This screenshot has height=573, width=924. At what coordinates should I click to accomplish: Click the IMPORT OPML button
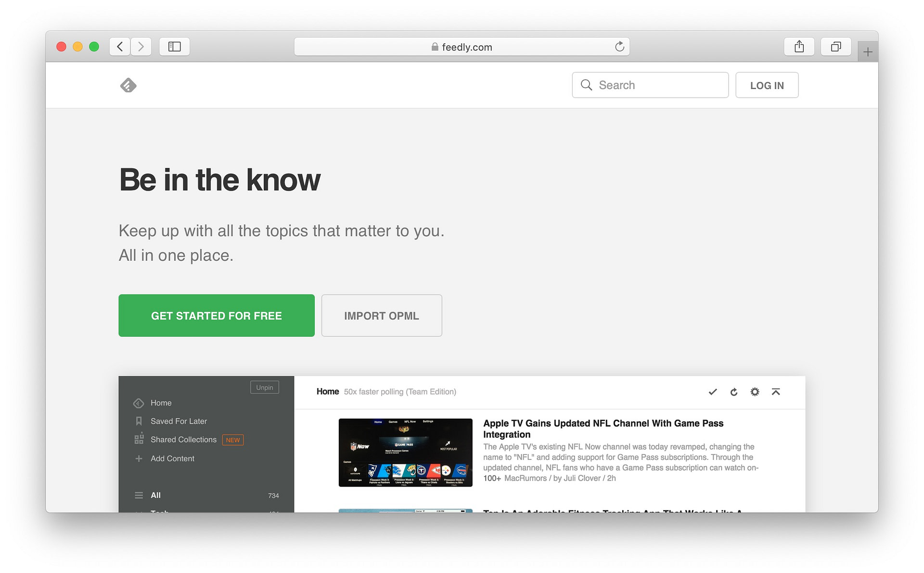click(381, 316)
